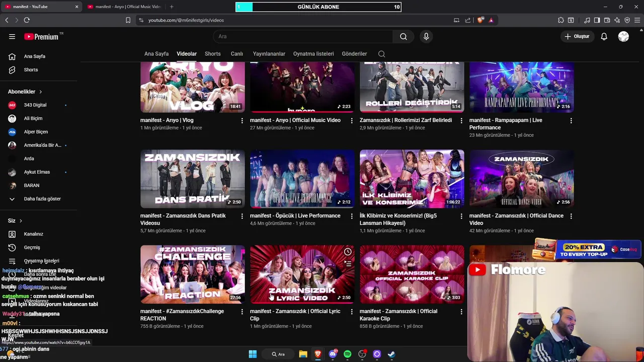Open more options for Öpücük Live Performance

tap(352, 216)
